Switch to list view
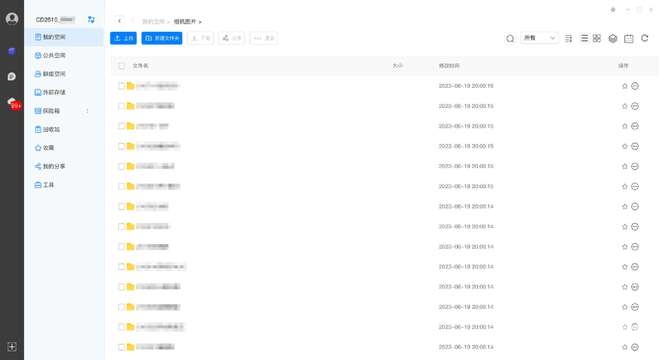The image size is (660, 360). pos(584,38)
